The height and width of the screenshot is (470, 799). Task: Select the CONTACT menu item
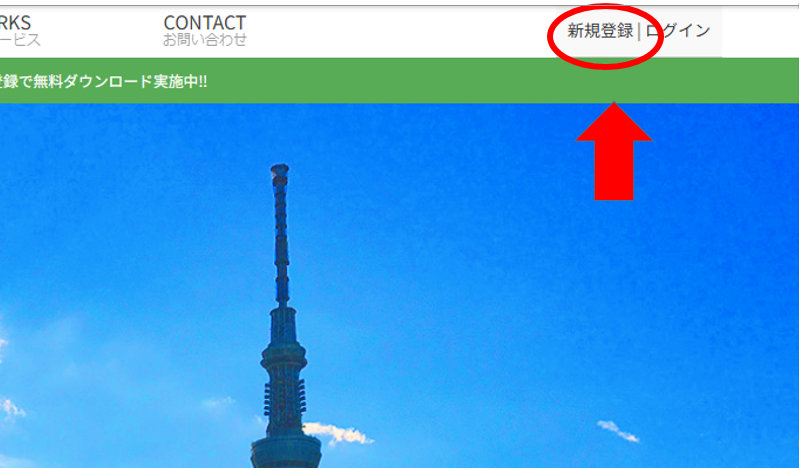click(x=205, y=22)
